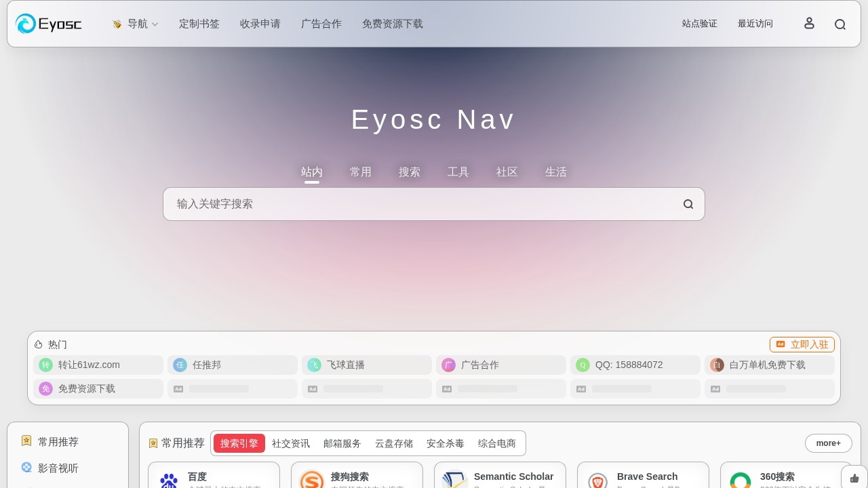Open 收录申请 in top menu
This screenshot has height=488, width=868.
[260, 24]
